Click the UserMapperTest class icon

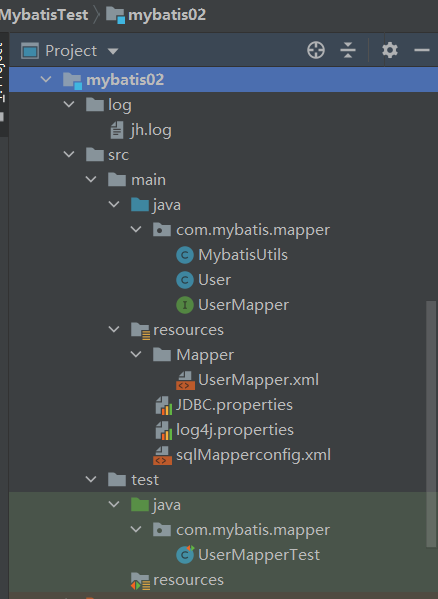point(185,554)
